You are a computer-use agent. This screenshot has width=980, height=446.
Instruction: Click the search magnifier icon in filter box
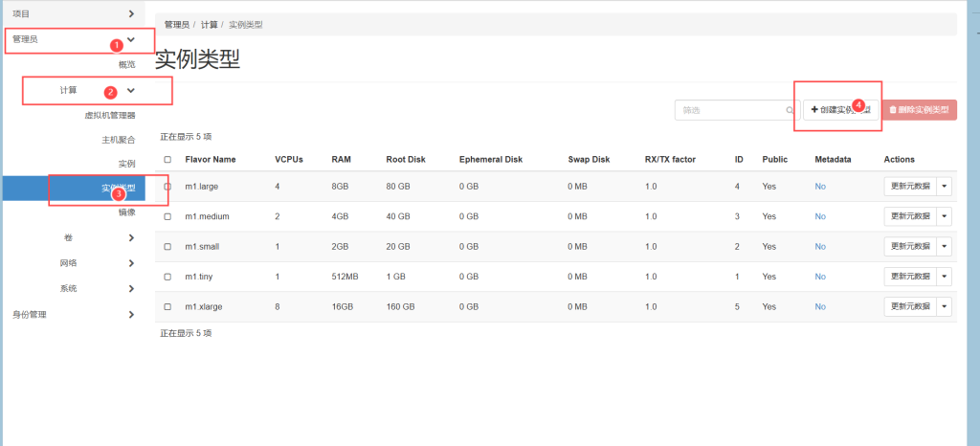click(x=790, y=111)
